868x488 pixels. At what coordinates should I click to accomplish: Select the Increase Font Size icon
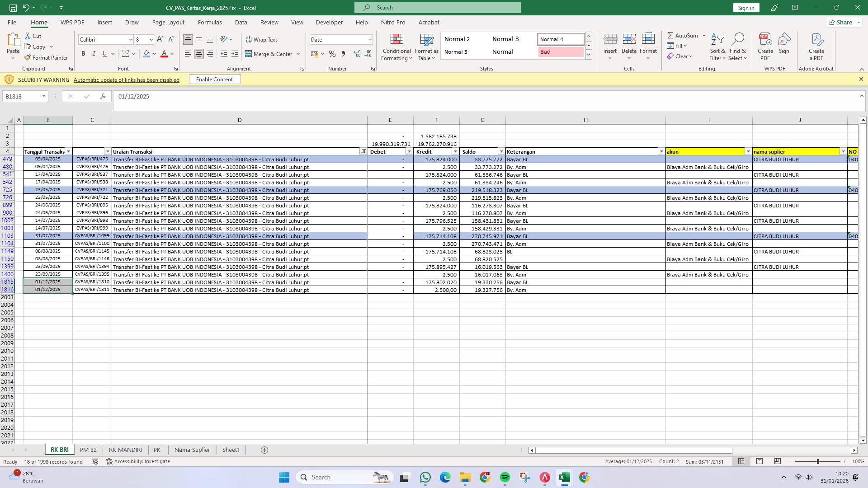[160, 39]
